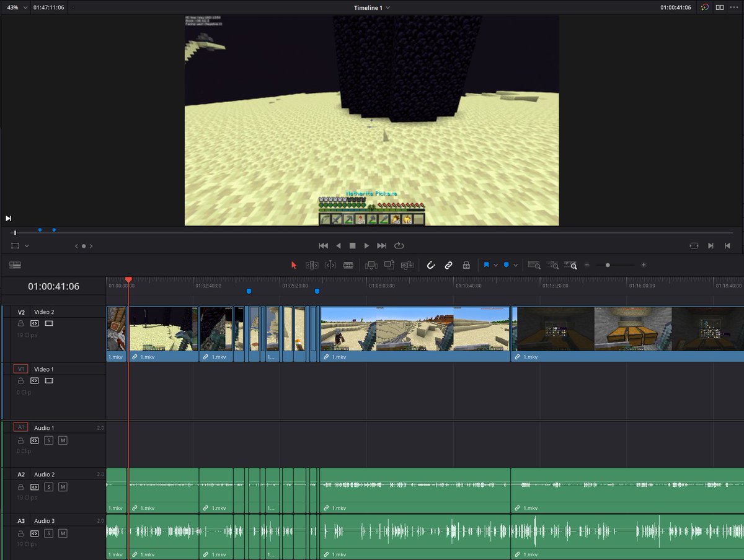Go to last frame playback button
Screen dimensions: 744x560
pyautogui.click(x=382, y=246)
